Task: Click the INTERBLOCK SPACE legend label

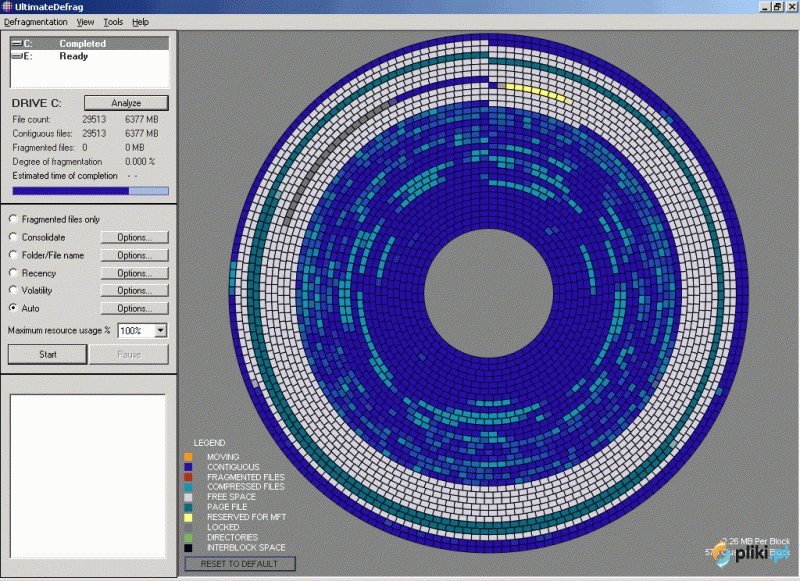Action: pos(246,547)
